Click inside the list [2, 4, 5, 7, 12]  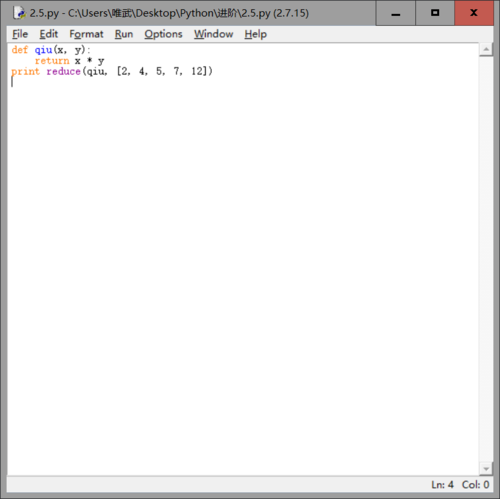pyautogui.click(x=164, y=71)
